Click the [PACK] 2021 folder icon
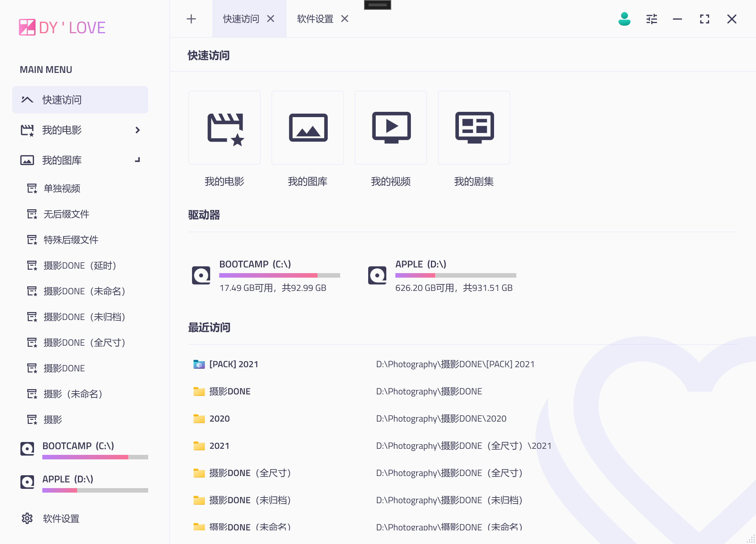This screenshot has height=544, width=756. tap(199, 364)
